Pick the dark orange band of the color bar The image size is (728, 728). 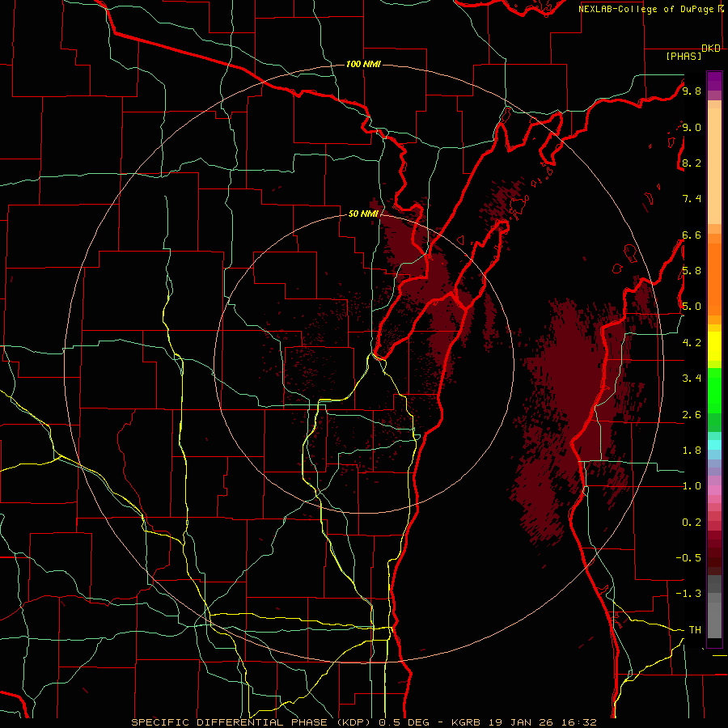point(714,278)
